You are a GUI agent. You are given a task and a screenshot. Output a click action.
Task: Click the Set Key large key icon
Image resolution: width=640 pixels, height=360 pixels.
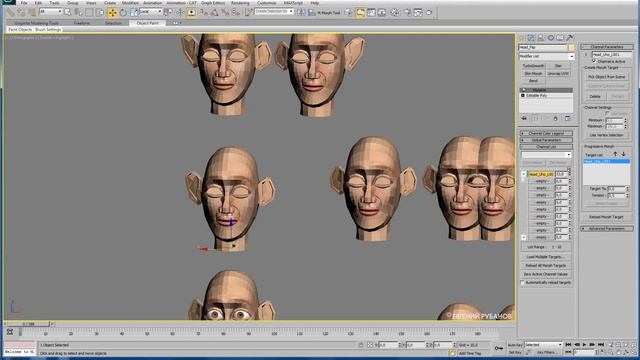click(x=499, y=348)
